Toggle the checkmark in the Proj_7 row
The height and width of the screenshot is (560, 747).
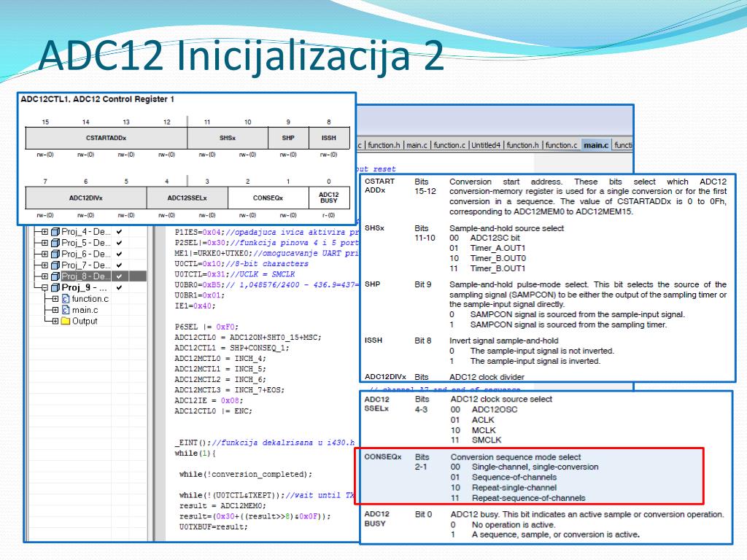tap(119, 265)
